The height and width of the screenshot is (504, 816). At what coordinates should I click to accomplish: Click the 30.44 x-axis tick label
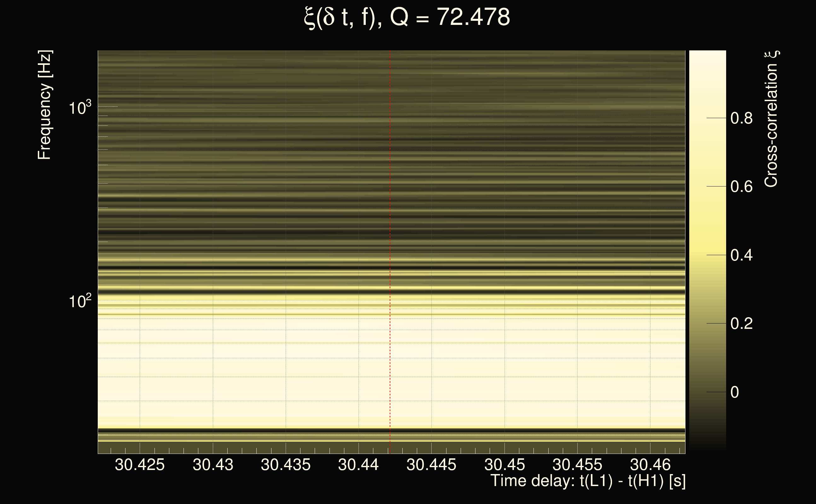(358, 465)
